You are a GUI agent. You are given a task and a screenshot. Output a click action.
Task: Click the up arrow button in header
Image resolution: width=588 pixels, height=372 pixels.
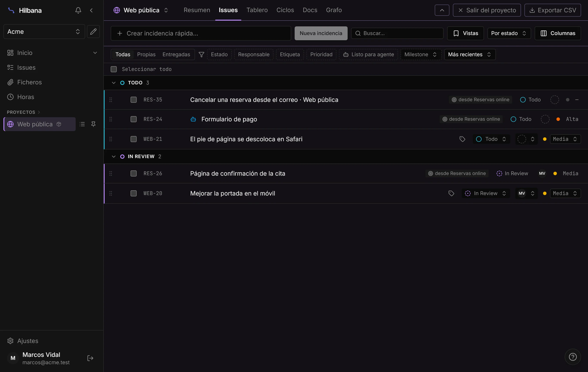point(442,10)
